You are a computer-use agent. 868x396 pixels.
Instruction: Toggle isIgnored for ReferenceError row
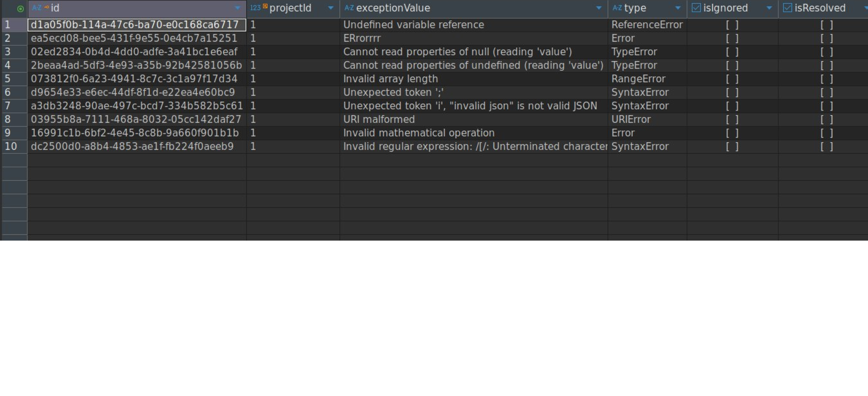tap(732, 25)
